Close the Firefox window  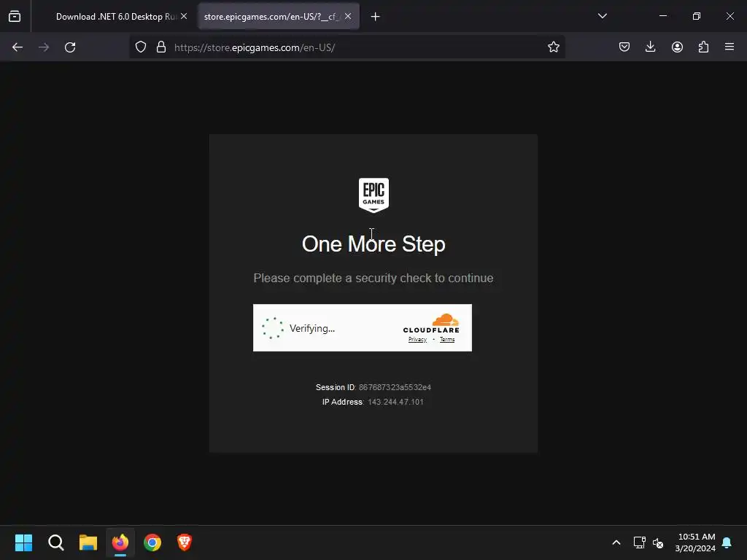(729, 16)
